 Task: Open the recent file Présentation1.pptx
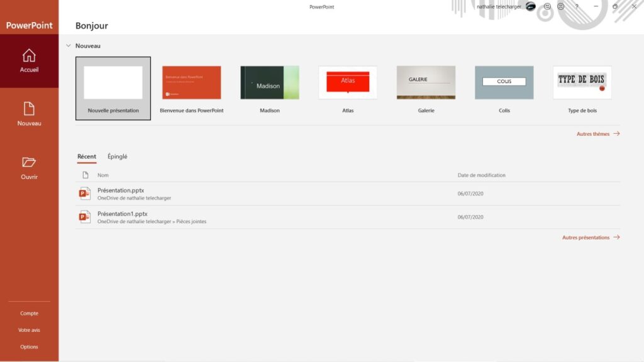[123, 214]
